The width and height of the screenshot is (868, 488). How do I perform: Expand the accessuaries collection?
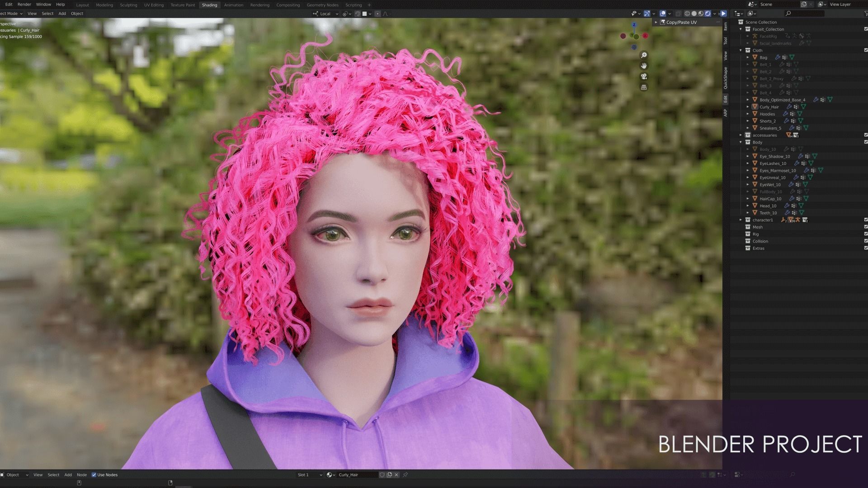tap(741, 135)
